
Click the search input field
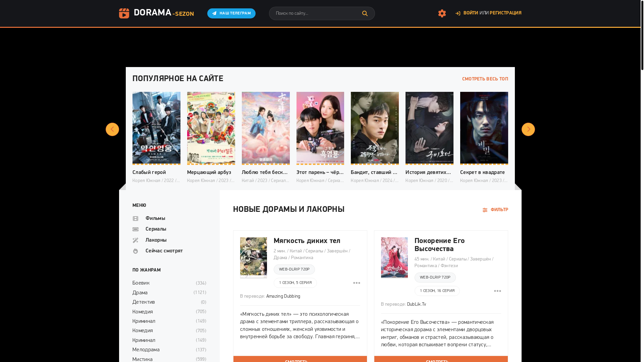(315, 13)
